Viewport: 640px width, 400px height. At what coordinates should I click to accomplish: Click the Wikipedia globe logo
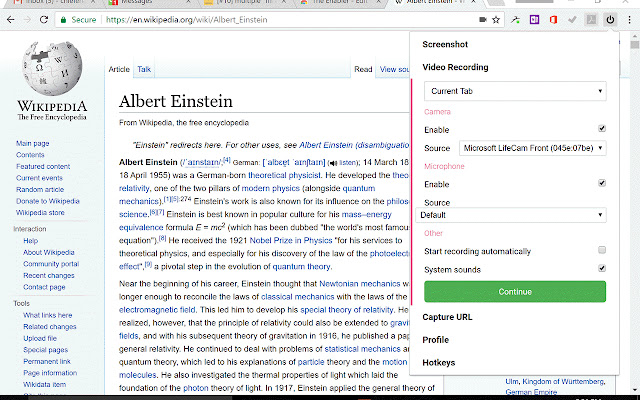[52, 67]
